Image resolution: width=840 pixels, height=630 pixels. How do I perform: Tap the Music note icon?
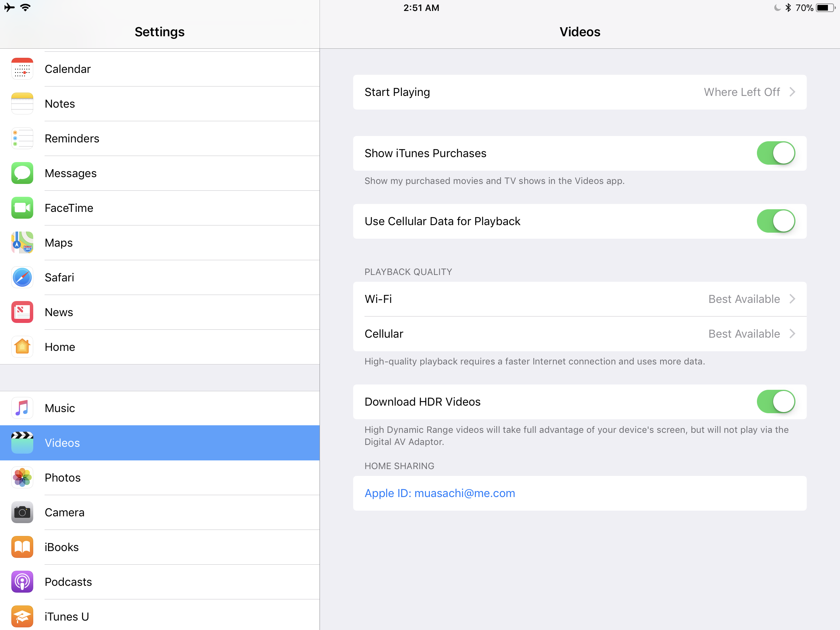tap(22, 408)
